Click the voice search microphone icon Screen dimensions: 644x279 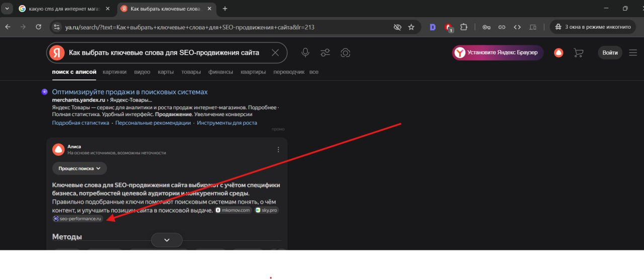[305, 53]
